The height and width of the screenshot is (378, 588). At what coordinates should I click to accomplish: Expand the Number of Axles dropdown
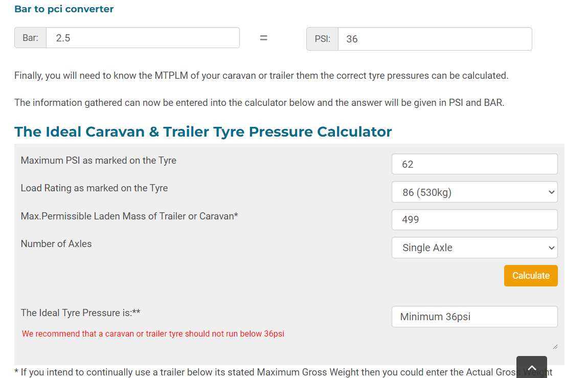[474, 248]
